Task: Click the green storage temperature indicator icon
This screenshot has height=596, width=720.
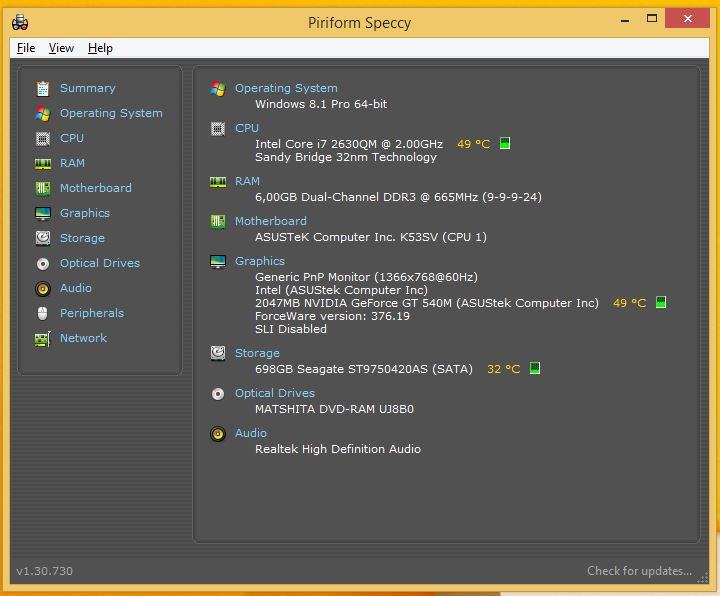Action: 534,368
